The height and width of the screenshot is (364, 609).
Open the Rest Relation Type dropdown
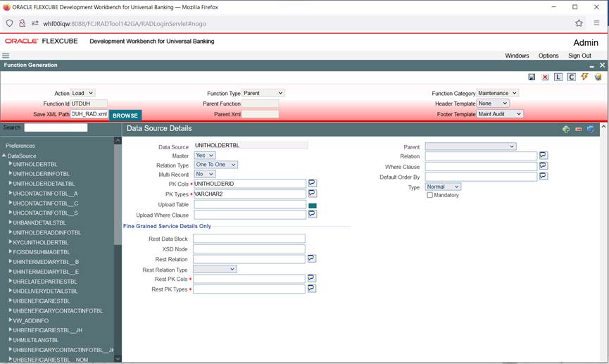point(215,269)
